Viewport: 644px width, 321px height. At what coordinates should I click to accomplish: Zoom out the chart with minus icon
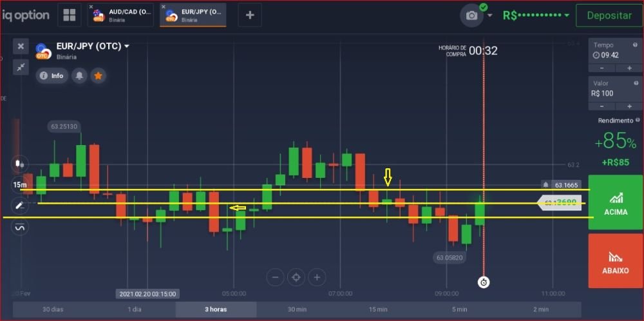(275, 277)
